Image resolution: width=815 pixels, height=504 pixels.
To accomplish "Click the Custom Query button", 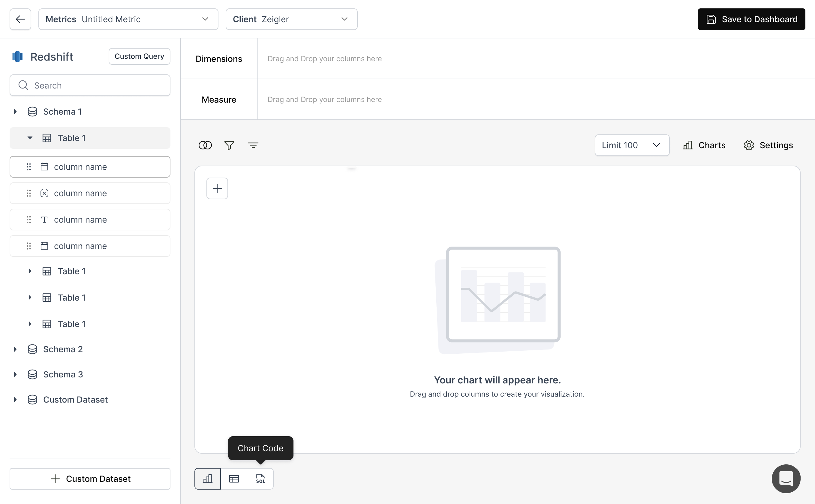I will click(139, 56).
